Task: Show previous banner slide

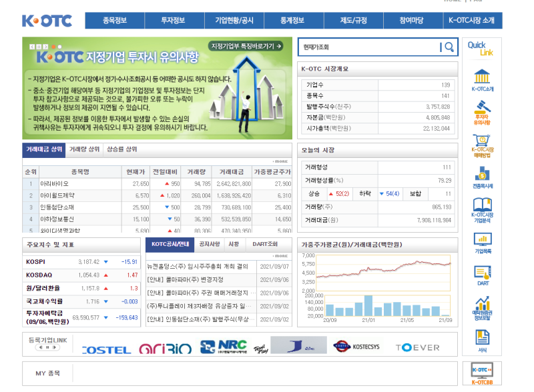Action: point(32,47)
